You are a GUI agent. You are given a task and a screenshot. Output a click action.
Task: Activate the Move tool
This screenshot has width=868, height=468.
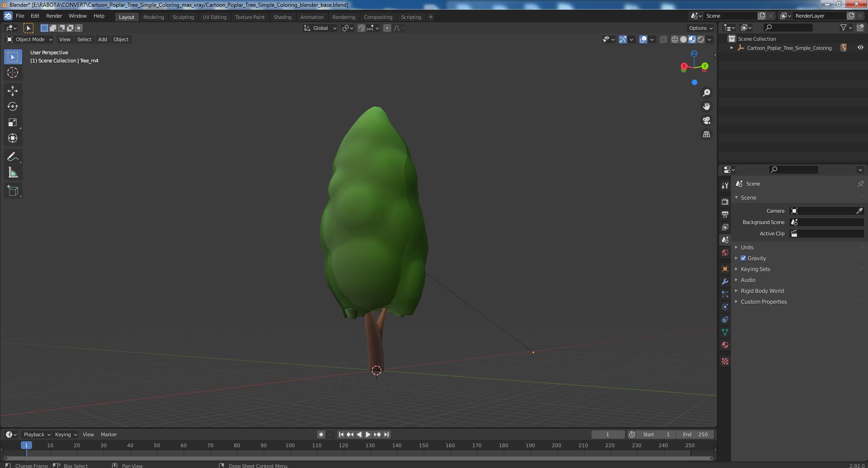13,91
